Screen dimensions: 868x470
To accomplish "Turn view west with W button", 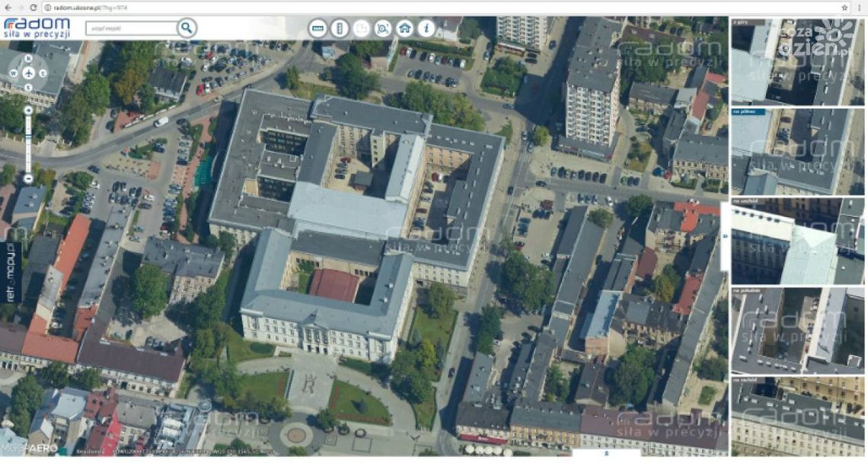I will pyautogui.click(x=13, y=73).
